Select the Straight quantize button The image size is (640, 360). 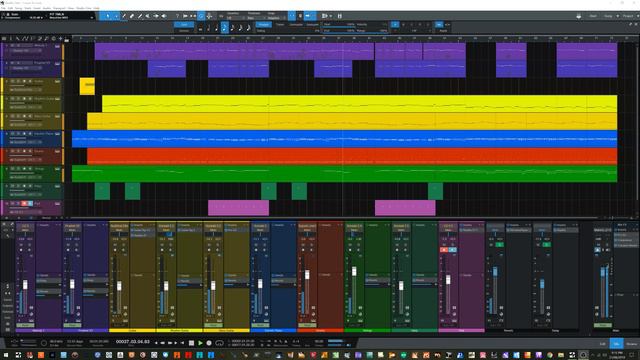tap(263, 24)
